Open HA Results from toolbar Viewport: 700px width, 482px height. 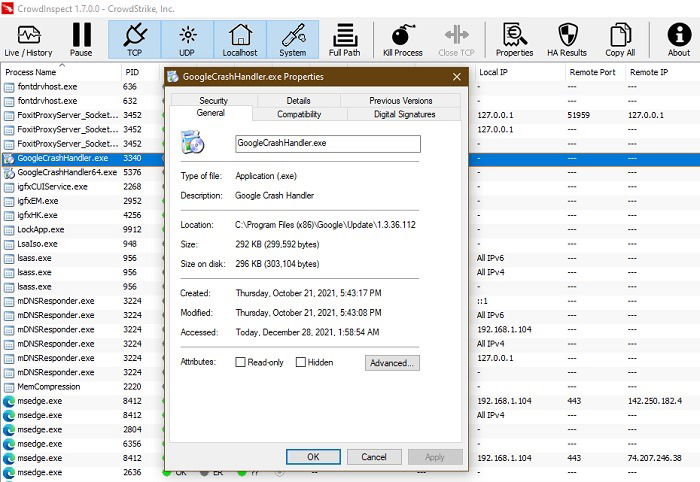(x=567, y=35)
